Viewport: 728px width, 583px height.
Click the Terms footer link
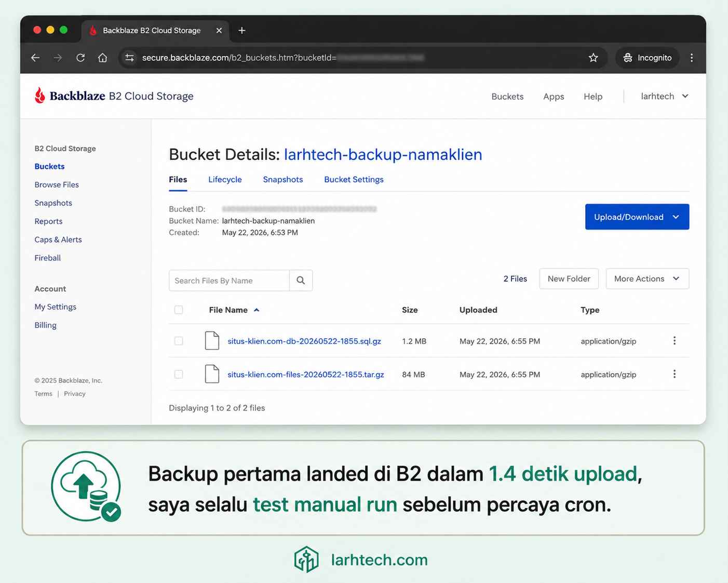tap(43, 394)
